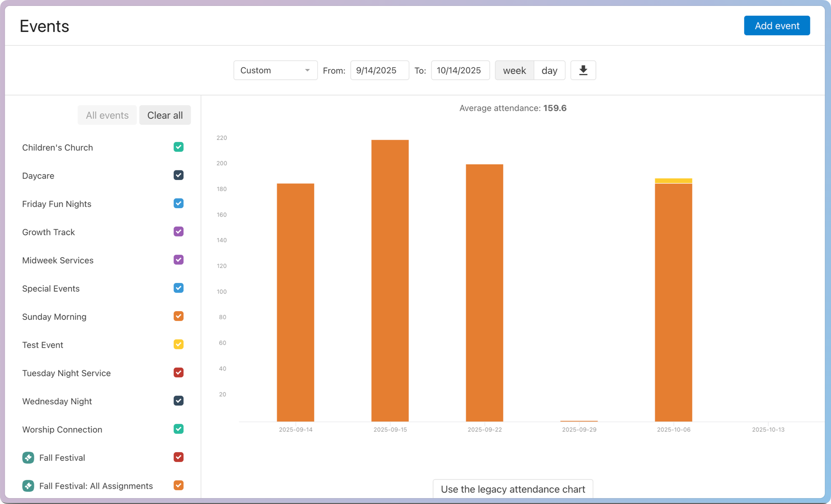The height and width of the screenshot is (504, 831).
Task: Click Fall Festival: All Assignments ticket icon
Action: point(28,486)
